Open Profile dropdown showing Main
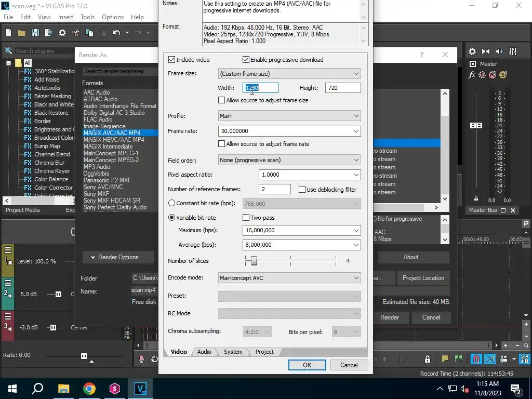This screenshot has height=399, width=532. coord(289,116)
